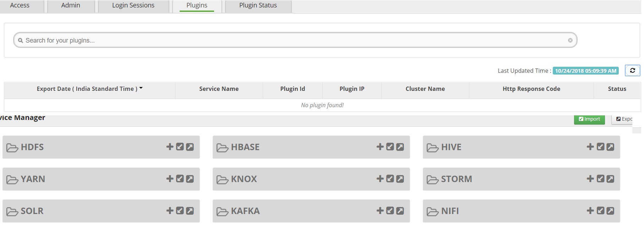Click the import icon on the HBASE panel

[x=390, y=147]
